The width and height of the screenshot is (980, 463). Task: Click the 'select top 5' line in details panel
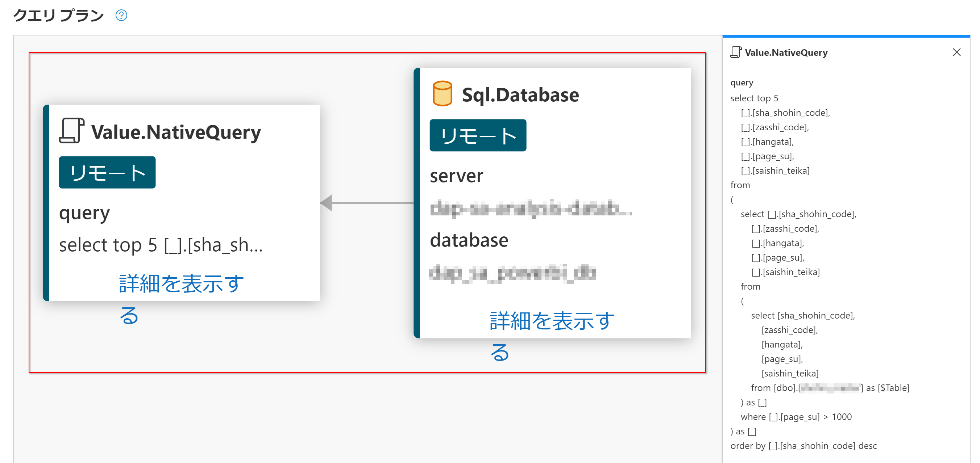[x=754, y=98]
